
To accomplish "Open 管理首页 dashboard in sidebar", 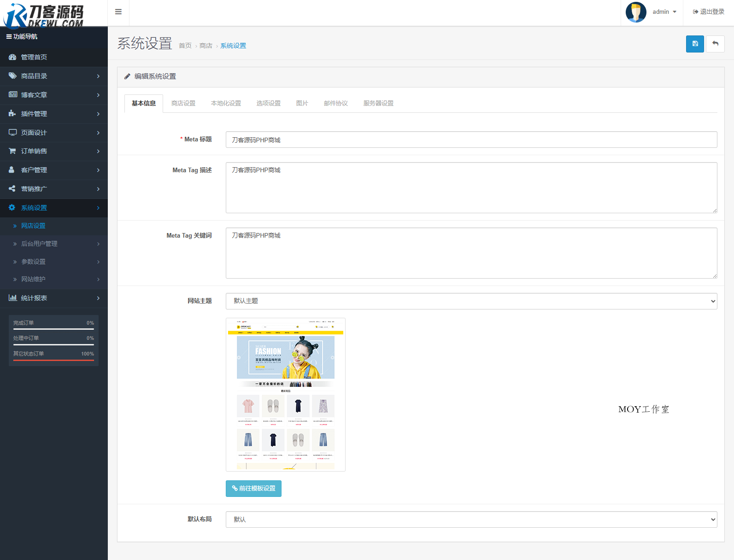I will pyautogui.click(x=34, y=57).
